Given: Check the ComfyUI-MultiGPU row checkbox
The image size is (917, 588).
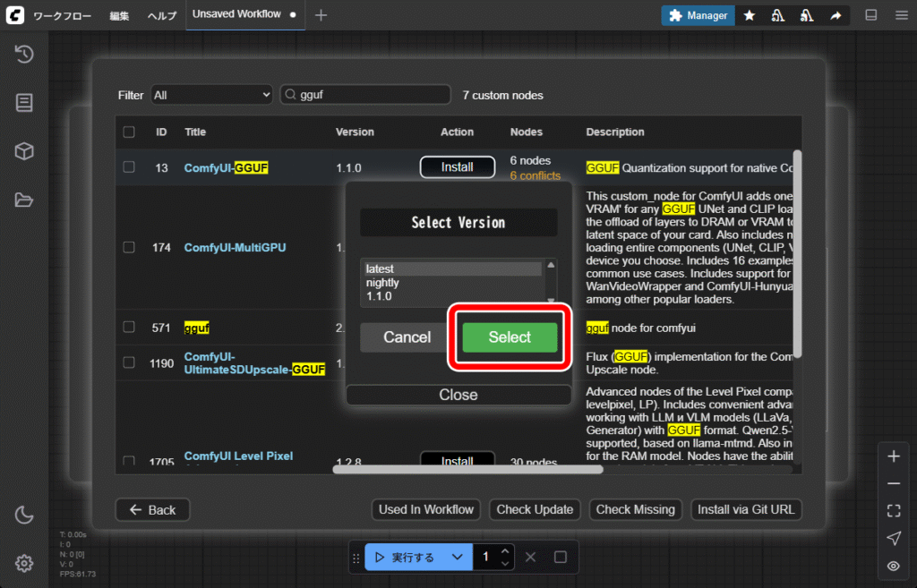Looking at the screenshot, I should [129, 247].
